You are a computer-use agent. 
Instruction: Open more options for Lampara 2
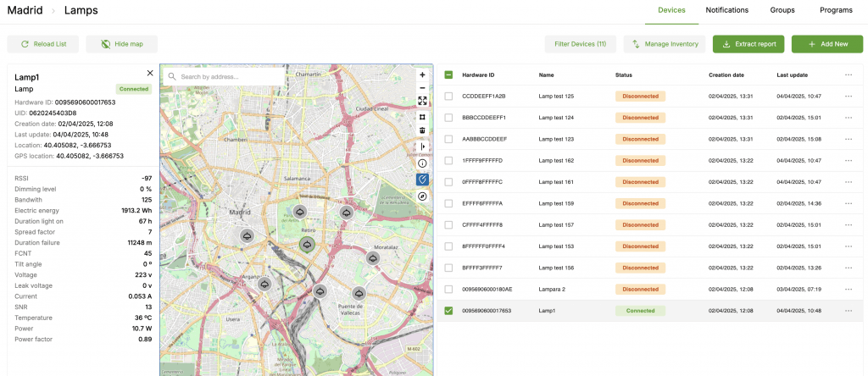[848, 289]
